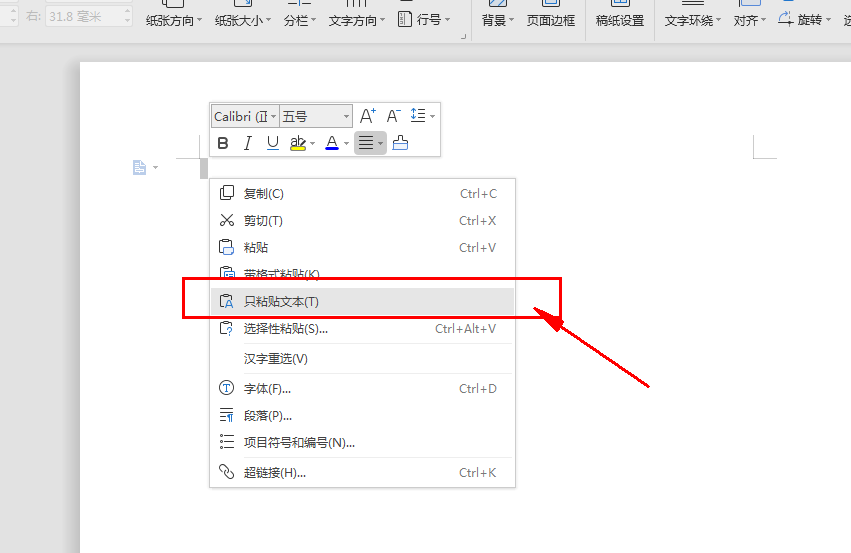Click the paste-special icon beside 选择性粘贴
The image size is (851, 553).
click(x=226, y=328)
